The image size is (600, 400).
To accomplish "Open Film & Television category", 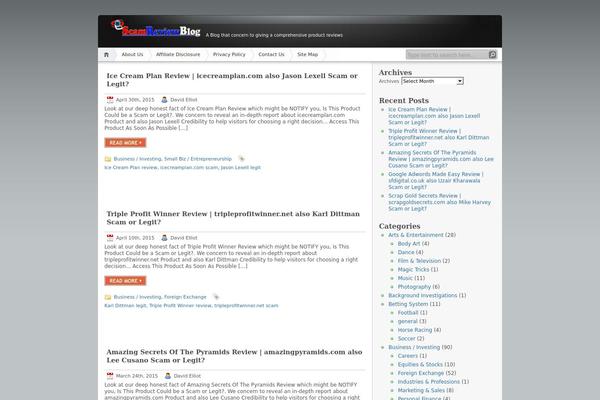I will pyautogui.click(x=419, y=261).
